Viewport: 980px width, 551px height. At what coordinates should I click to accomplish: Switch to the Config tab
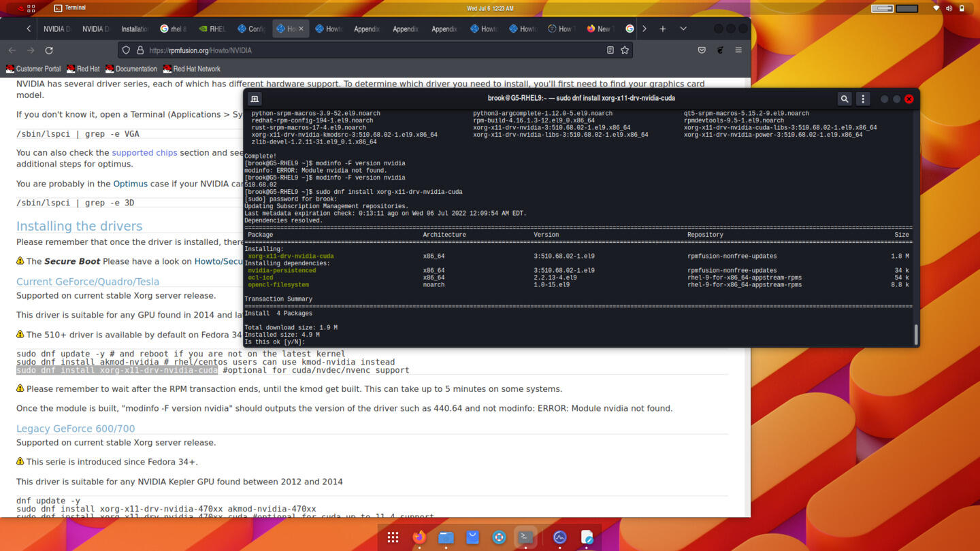point(251,29)
